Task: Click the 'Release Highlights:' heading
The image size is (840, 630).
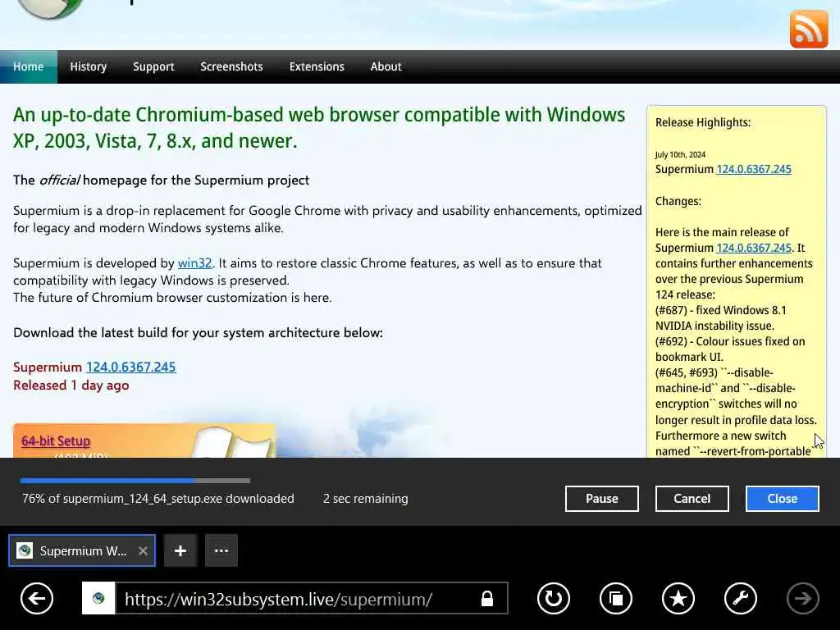Action: pos(703,123)
